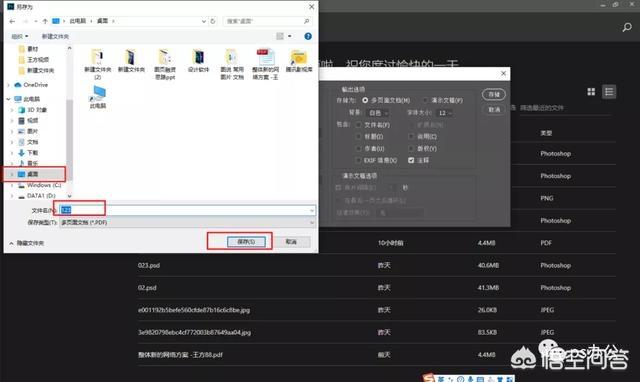This screenshot has width=640, height=382.
Task: Close the PDF options dialog with X
Action: 503,73
